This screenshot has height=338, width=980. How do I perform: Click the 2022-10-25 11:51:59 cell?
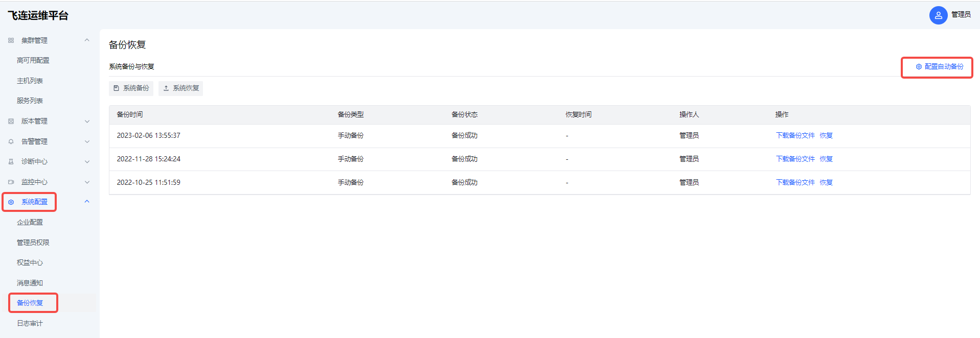click(x=149, y=182)
